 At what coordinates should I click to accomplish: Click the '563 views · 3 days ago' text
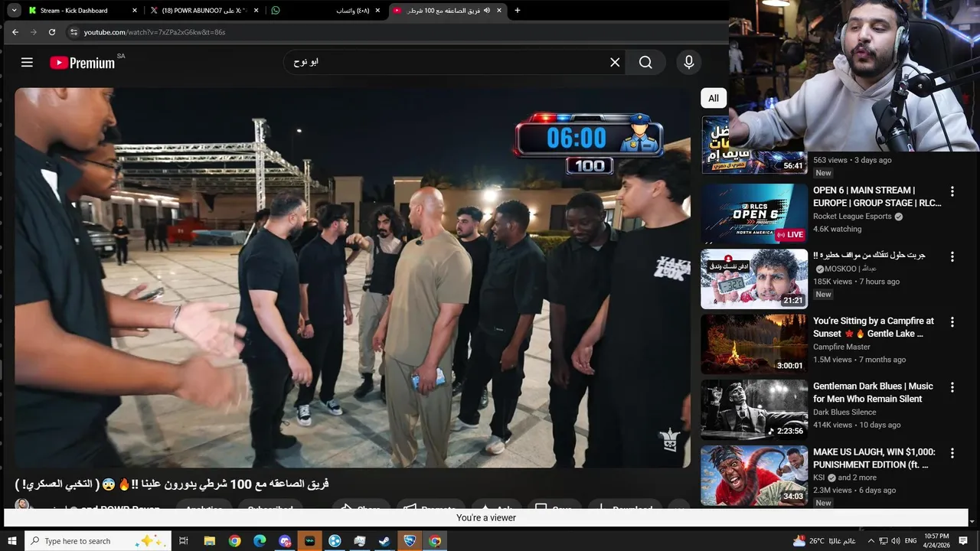point(852,161)
